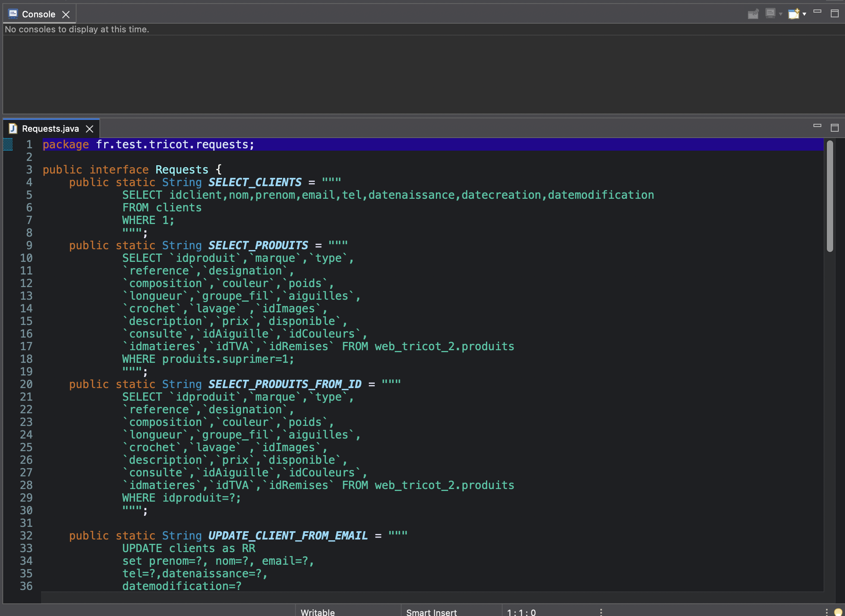The height and width of the screenshot is (616, 845).
Task: Open the Display Selected Console dropdown arrow
Action: 781,14
